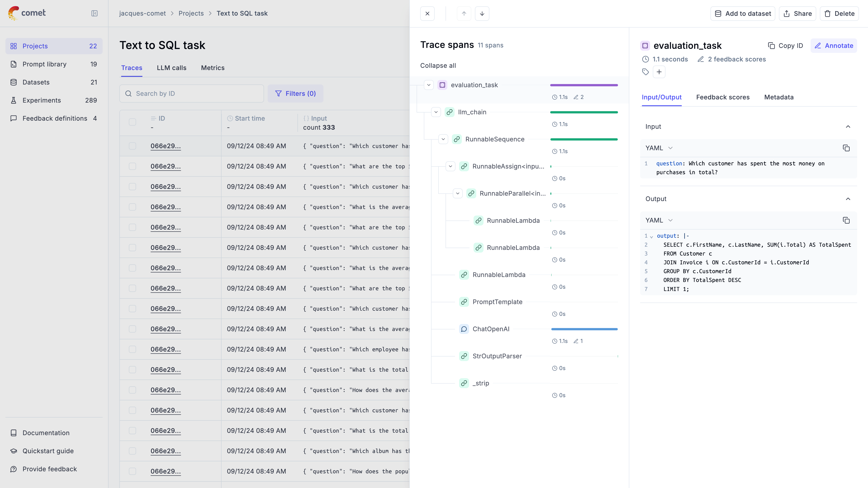
Task: View Feedback definitions
Action: pyautogui.click(x=54, y=118)
